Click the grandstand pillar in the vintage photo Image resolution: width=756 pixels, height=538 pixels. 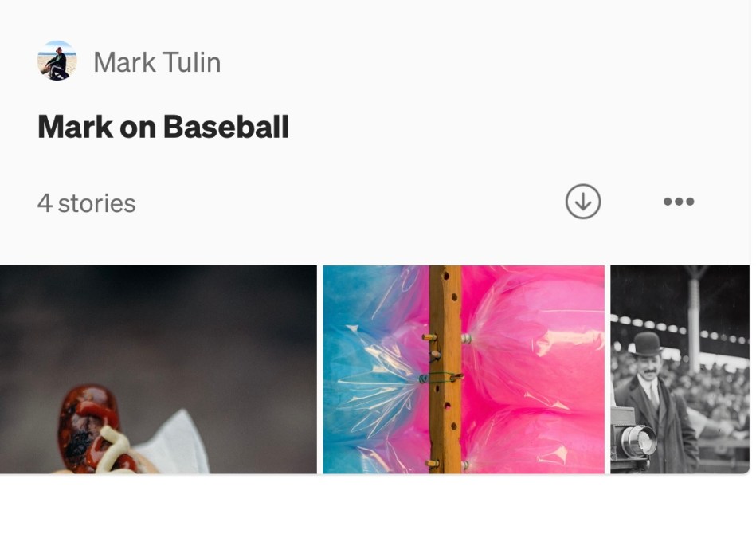click(x=693, y=319)
